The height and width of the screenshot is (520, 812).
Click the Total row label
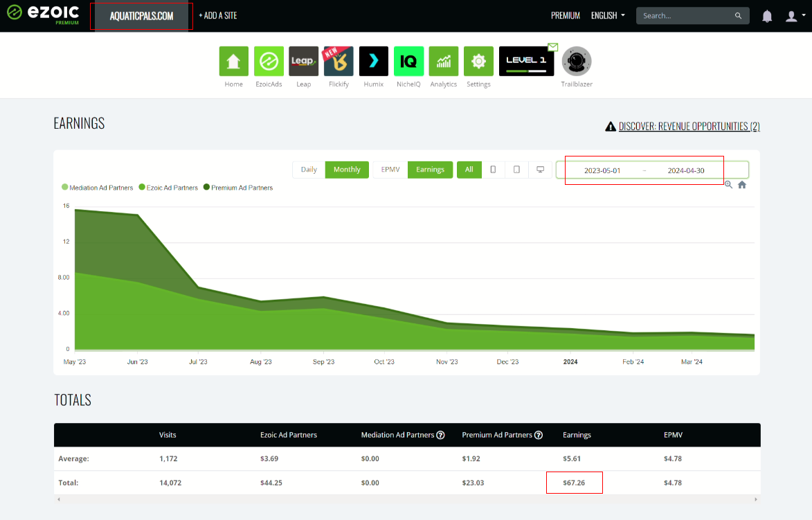(x=69, y=483)
